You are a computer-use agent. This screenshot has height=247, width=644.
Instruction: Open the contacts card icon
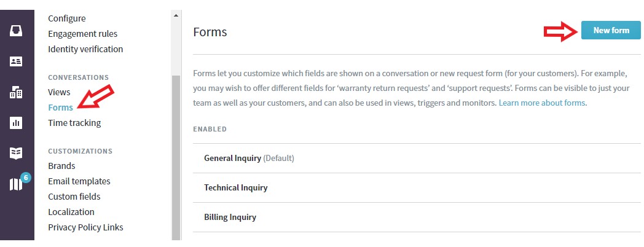click(x=17, y=61)
